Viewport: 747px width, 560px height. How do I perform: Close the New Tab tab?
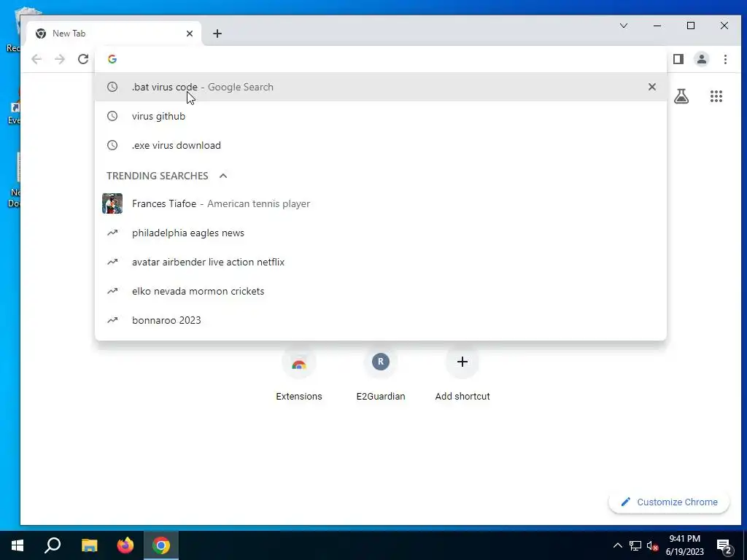click(190, 34)
